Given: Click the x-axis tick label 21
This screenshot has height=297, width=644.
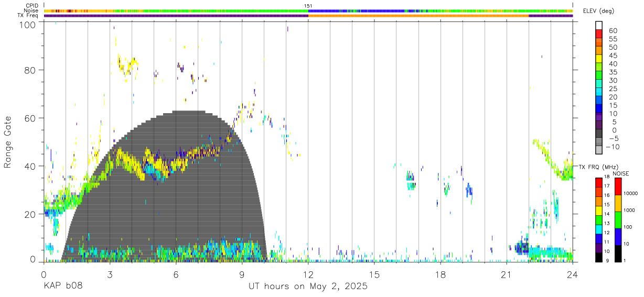Looking at the screenshot, I should pyautogui.click(x=507, y=274).
